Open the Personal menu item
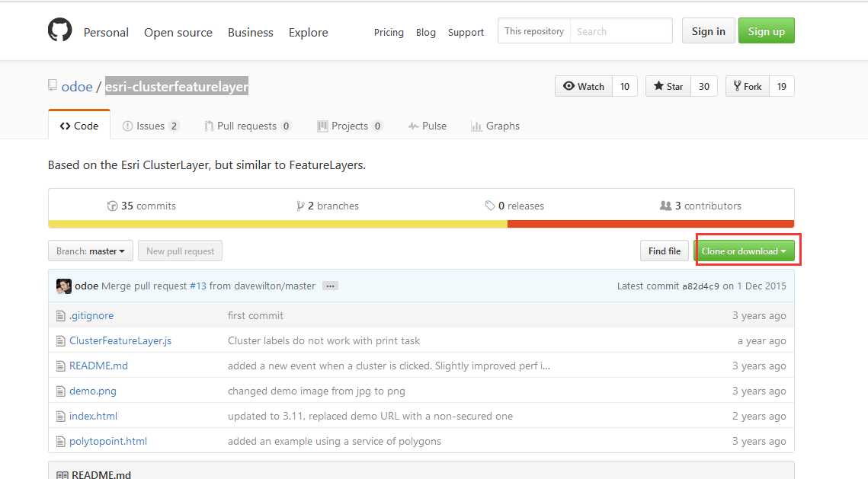The image size is (868, 479). click(x=106, y=32)
